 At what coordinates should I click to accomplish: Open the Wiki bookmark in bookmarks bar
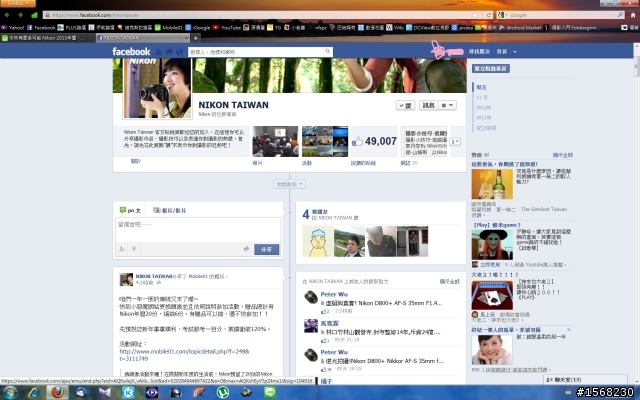pyautogui.click(x=395, y=27)
